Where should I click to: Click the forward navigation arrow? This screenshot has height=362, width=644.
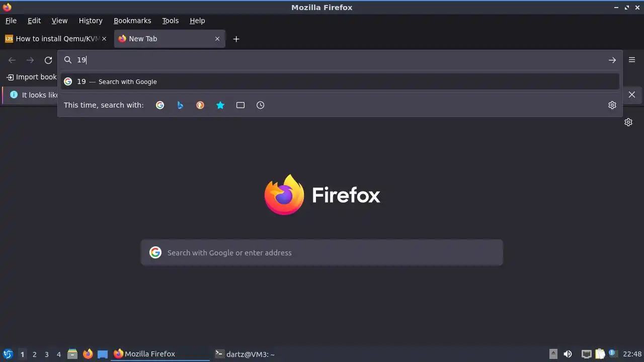tap(30, 60)
